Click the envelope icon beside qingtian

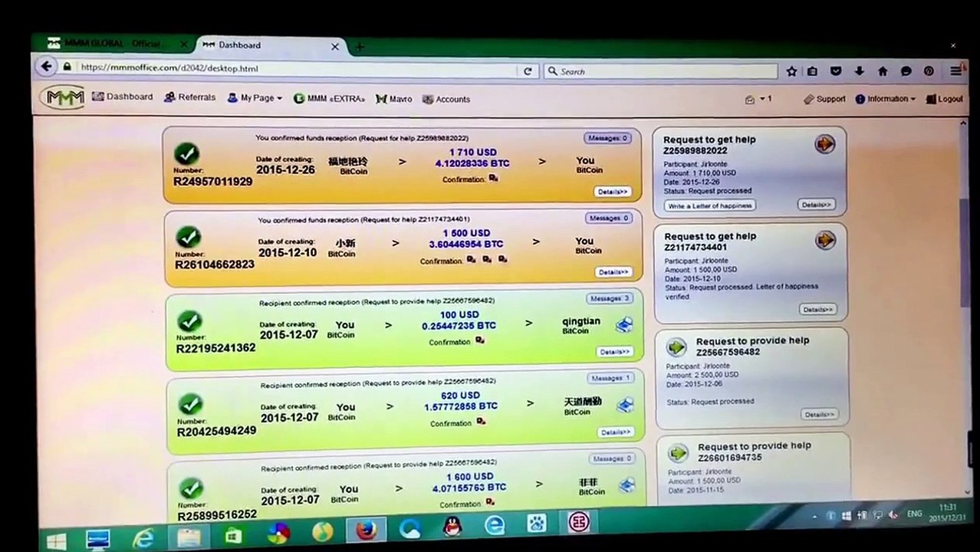tap(624, 325)
